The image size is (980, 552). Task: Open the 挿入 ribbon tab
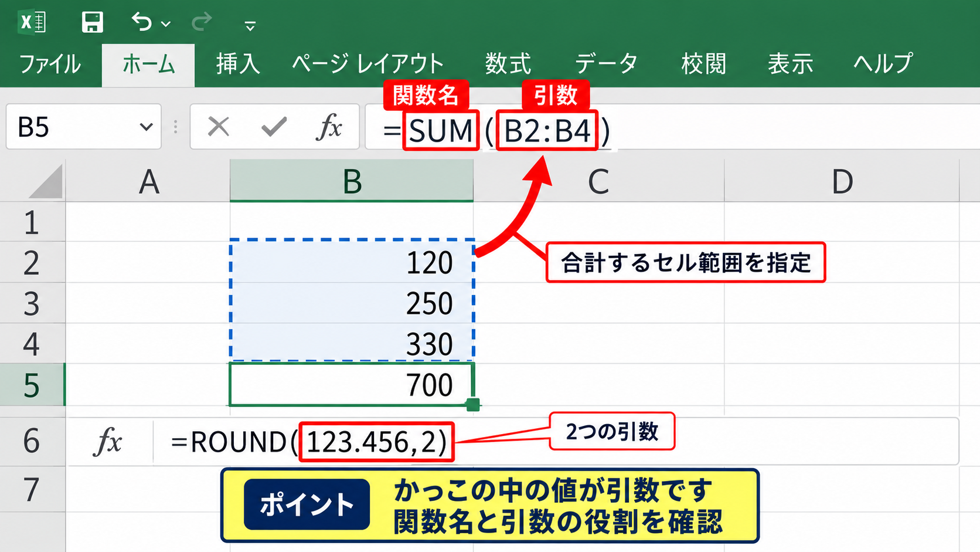(237, 64)
